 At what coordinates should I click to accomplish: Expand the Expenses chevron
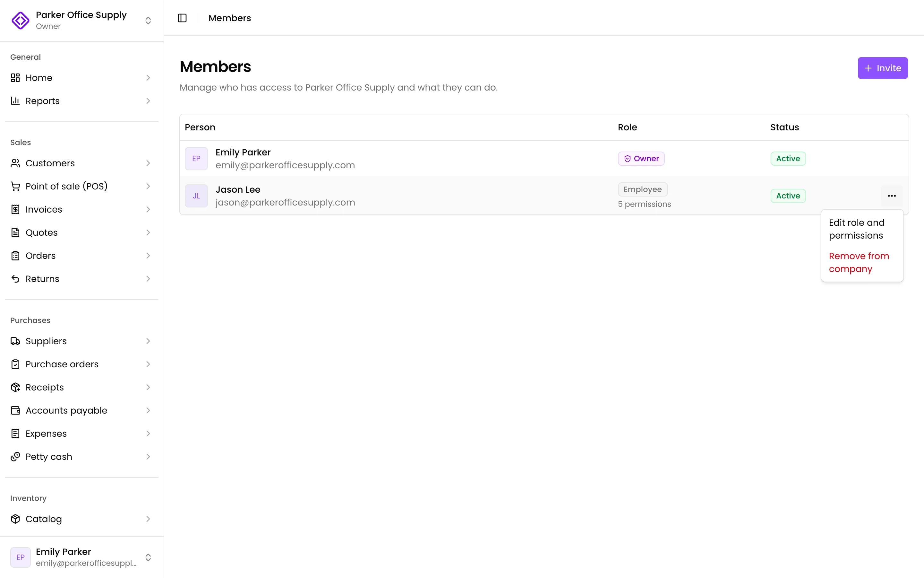[148, 433]
